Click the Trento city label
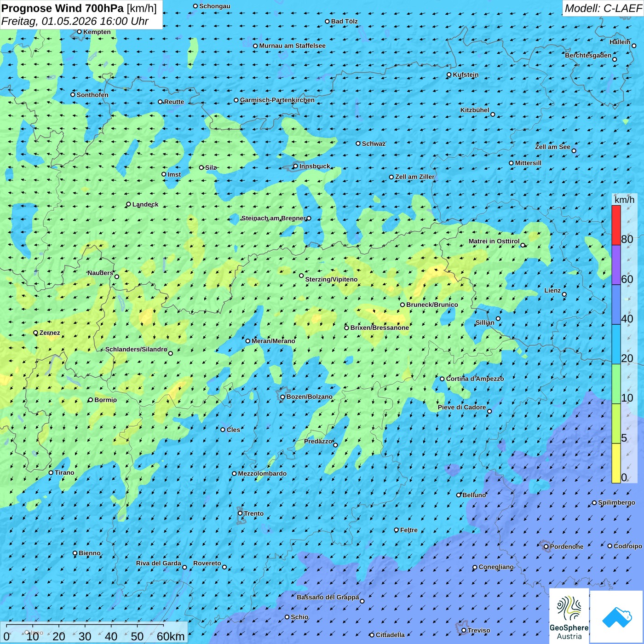Image resolution: width=644 pixels, height=644 pixels. [x=254, y=513]
